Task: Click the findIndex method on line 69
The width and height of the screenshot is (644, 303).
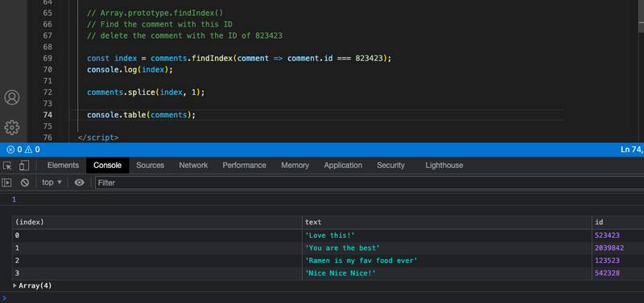Action: tap(213, 58)
